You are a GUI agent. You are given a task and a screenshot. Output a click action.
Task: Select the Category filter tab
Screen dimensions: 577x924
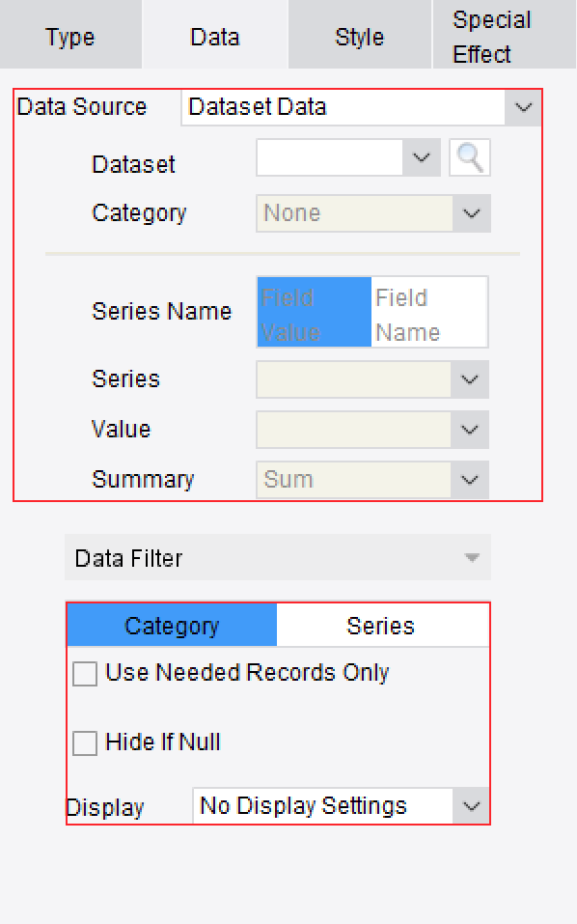(x=171, y=625)
